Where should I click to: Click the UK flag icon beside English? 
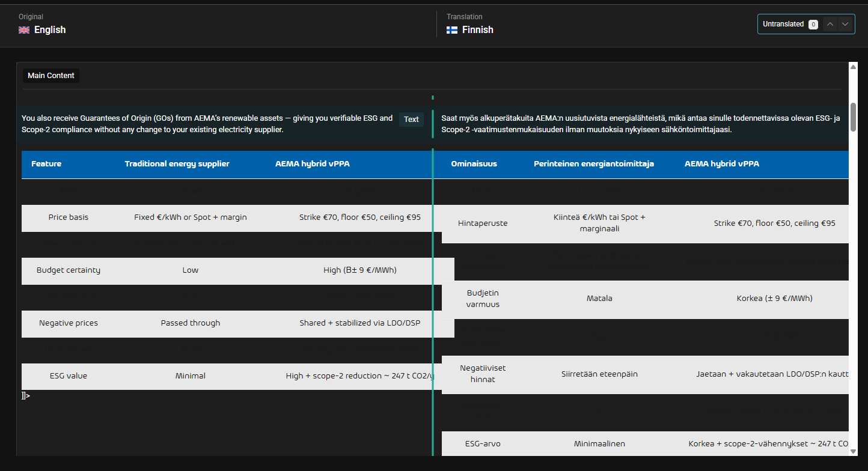[x=24, y=30]
